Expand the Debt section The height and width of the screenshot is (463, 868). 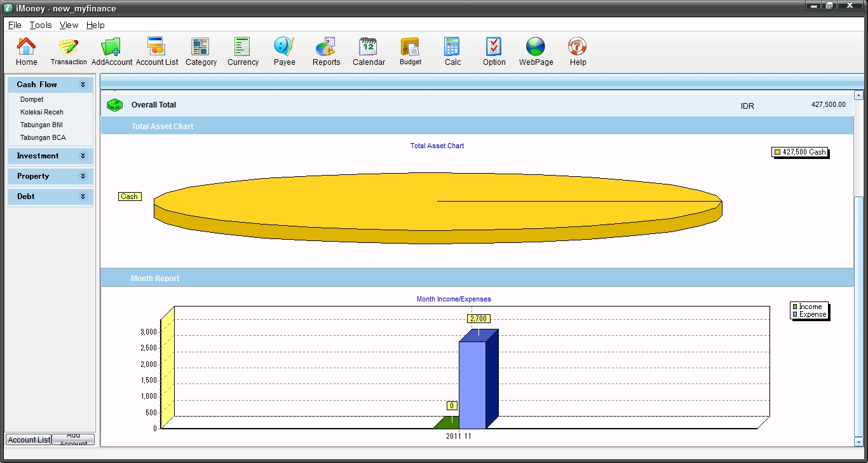[x=83, y=197]
